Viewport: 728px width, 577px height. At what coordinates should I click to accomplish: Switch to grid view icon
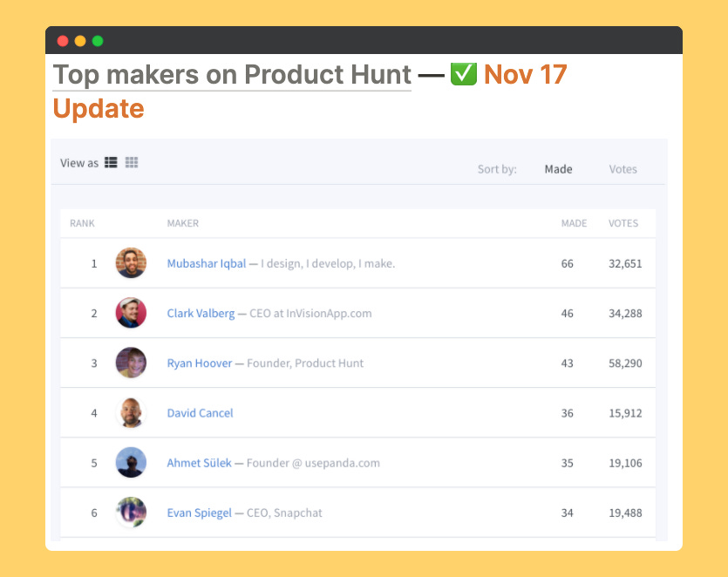pos(132,162)
